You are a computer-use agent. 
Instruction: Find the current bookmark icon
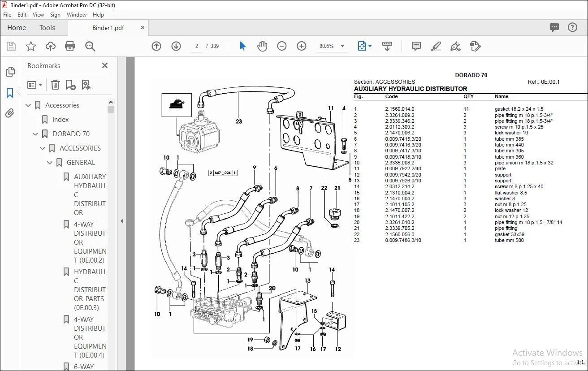[86, 85]
